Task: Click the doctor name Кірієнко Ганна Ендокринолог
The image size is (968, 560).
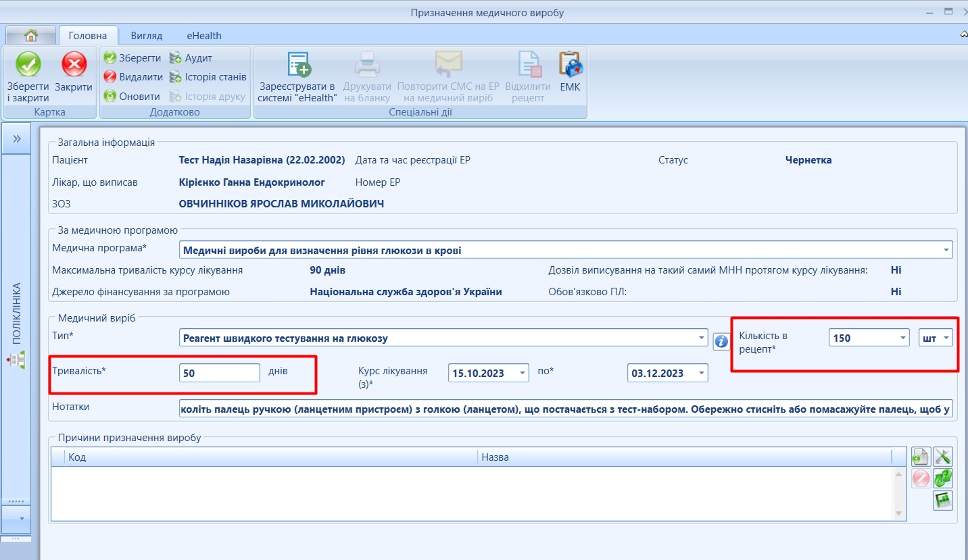Action: [251, 182]
